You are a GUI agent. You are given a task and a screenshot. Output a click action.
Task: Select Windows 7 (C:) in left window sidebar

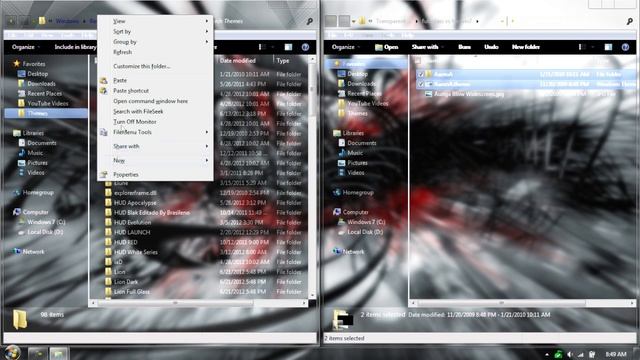(x=46, y=222)
